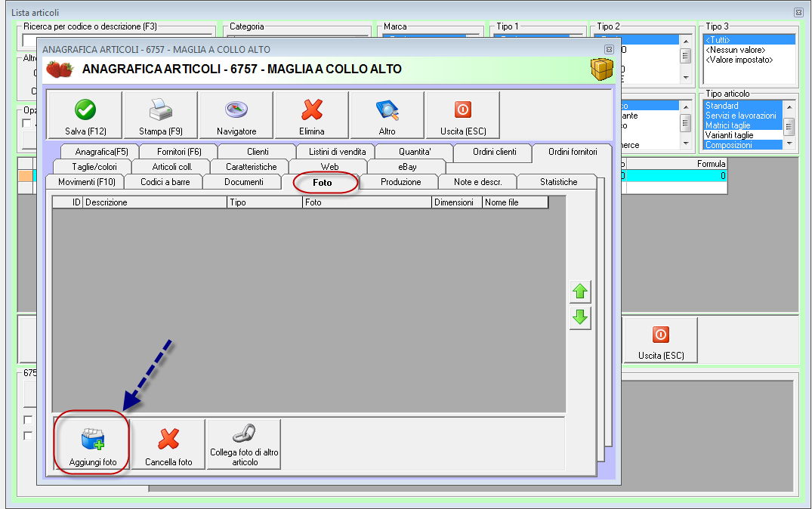Open the Ordini clienti tab

tap(495, 152)
